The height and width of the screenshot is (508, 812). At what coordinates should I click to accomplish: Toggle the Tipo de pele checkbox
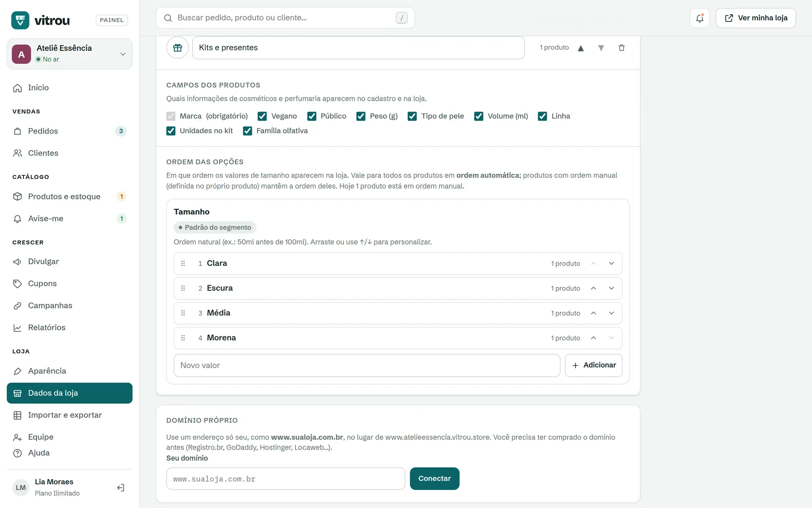[x=412, y=116]
